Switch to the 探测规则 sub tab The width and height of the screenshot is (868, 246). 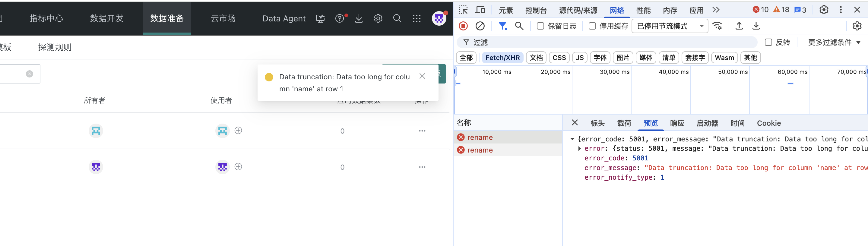55,47
